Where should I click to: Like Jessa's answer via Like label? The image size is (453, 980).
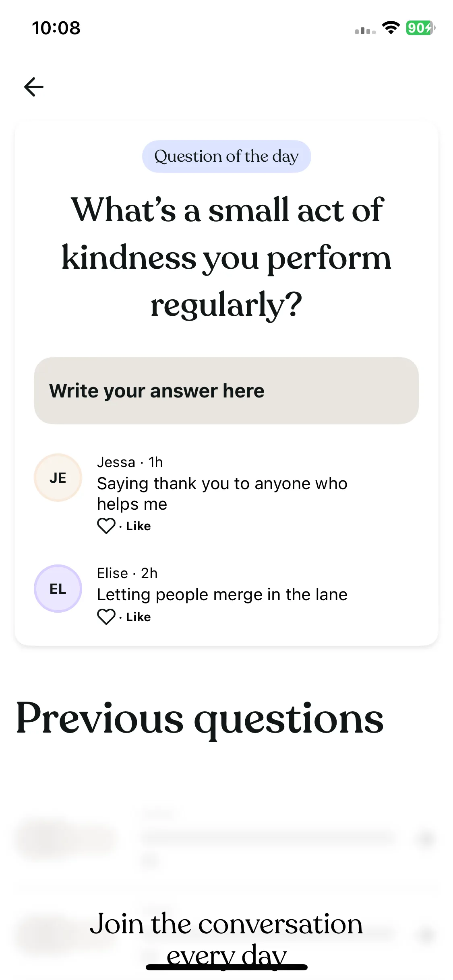[138, 526]
